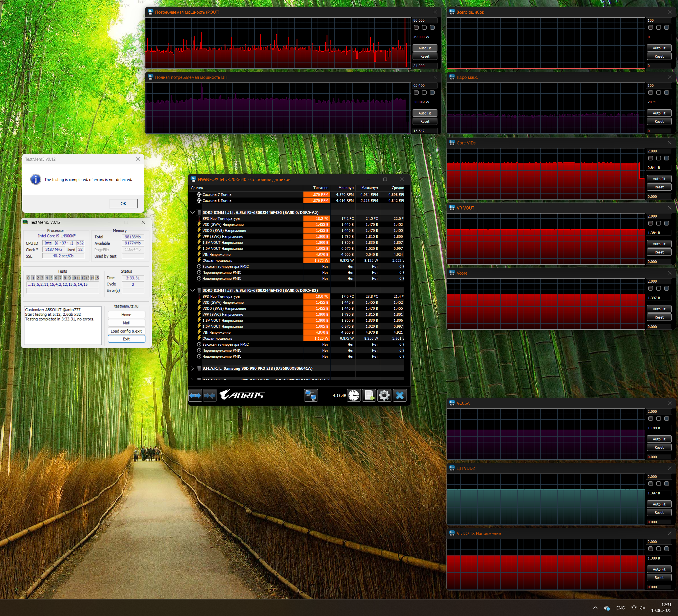Viewport: 678px width, 616px height.
Task: Click the blue X close-sensors icon
Action: (x=399, y=396)
